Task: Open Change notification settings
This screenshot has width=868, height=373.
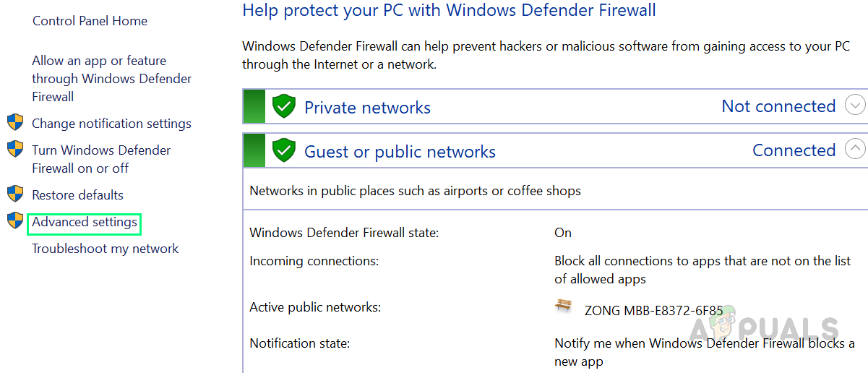Action: coord(111,124)
